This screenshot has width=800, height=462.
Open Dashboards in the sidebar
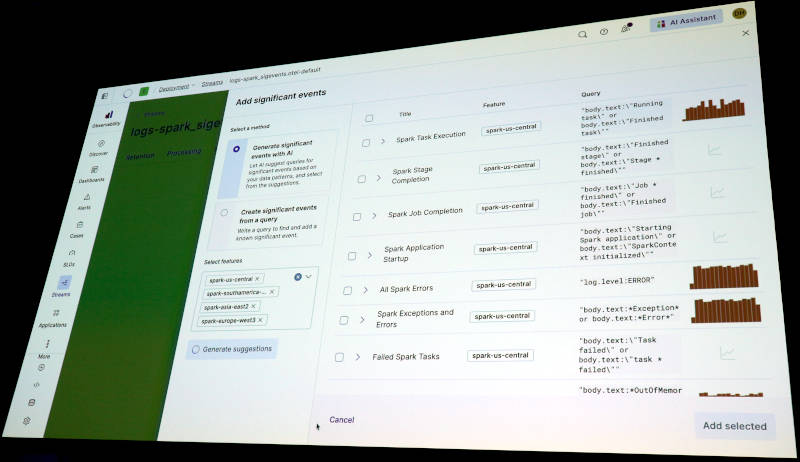[x=93, y=174]
